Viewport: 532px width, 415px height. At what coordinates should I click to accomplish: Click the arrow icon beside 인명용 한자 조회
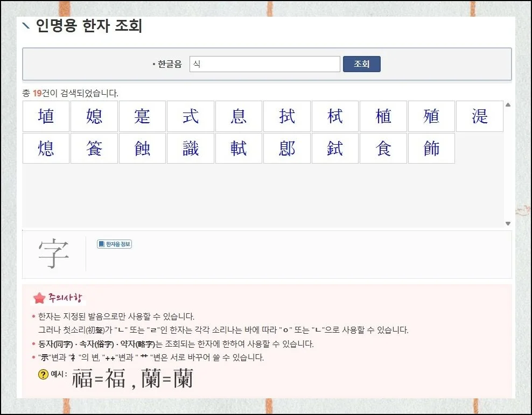25,25
